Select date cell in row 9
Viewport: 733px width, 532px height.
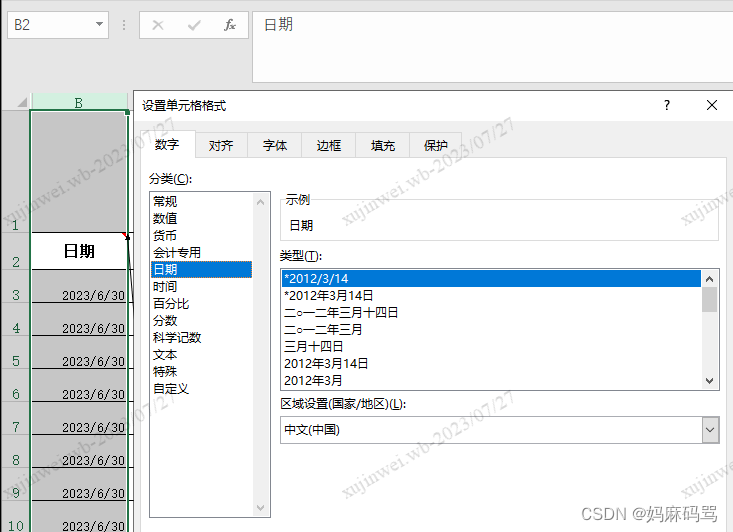click(x=79, y=484)
